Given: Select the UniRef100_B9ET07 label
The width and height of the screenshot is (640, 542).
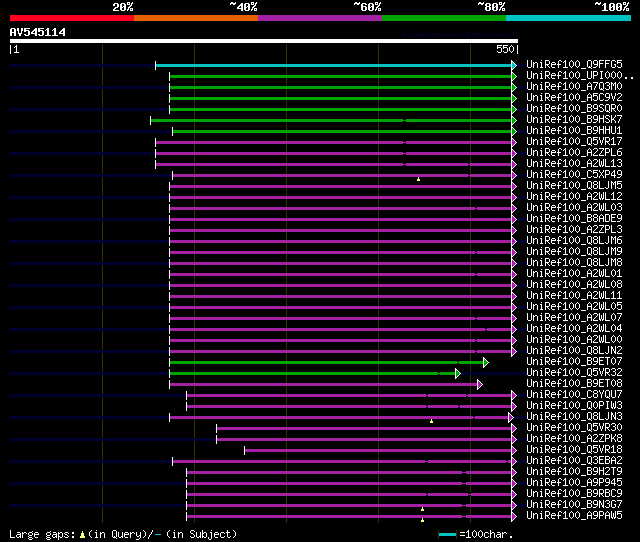Looking at the screenshot, I should pyautogui.click(x=574, y=362).
